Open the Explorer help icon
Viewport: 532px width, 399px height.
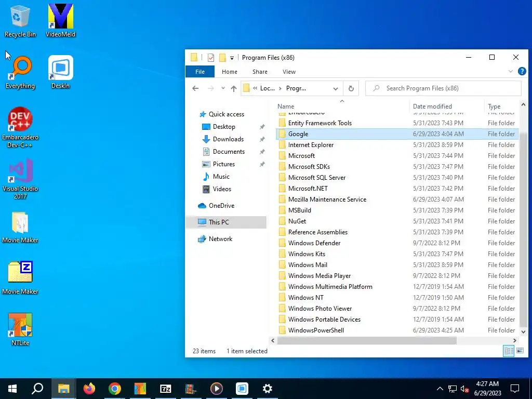click(x=522, y=71)
